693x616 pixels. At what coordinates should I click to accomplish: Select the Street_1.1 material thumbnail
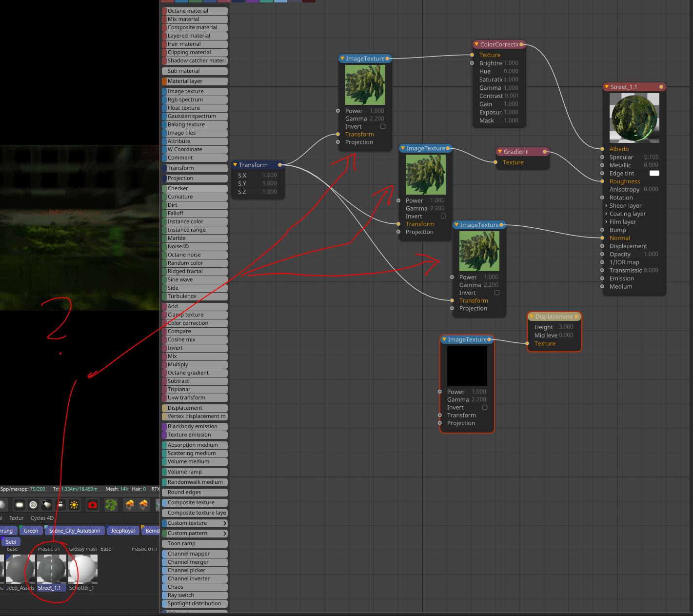pyautogui.click(x=51, y=569)
